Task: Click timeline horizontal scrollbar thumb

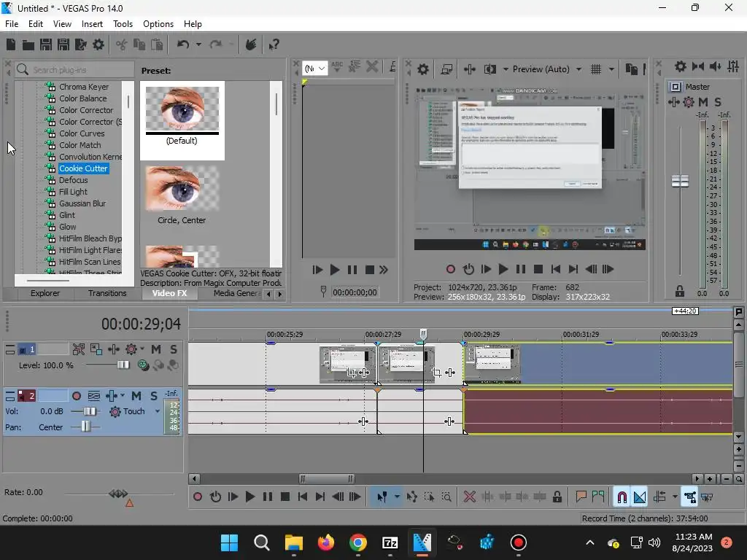Action: (x=326, y=479)
